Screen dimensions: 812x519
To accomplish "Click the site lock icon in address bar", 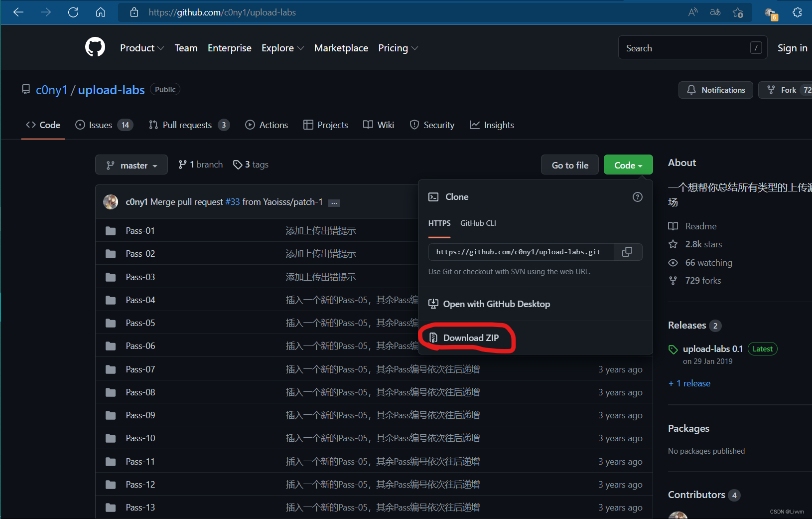I will (134, 12).
